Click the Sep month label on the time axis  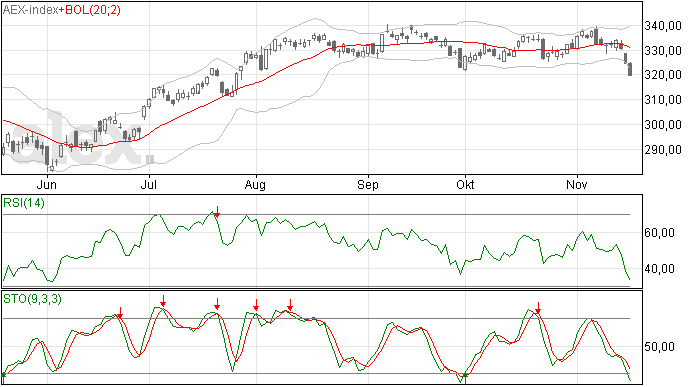pos(368,184)
